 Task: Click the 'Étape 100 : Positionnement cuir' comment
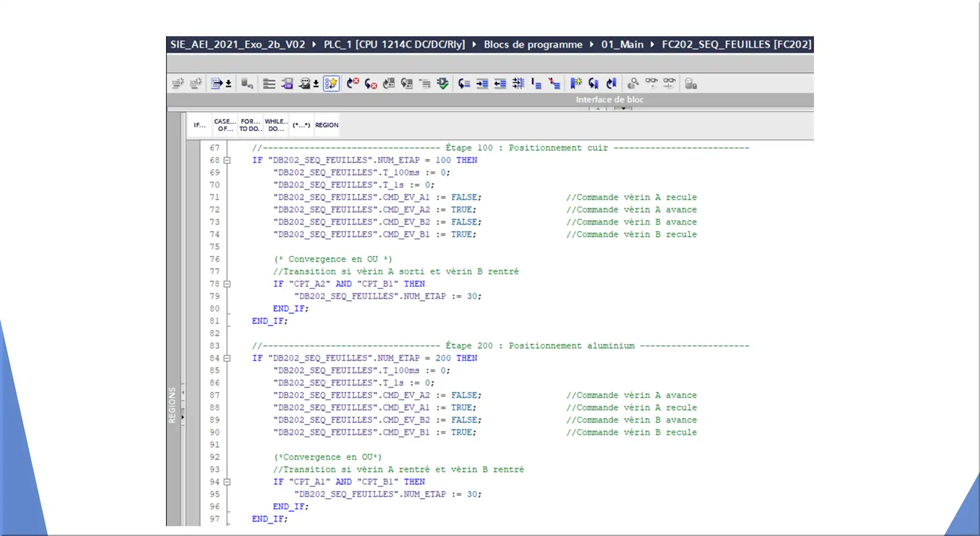tap(527, 148)
